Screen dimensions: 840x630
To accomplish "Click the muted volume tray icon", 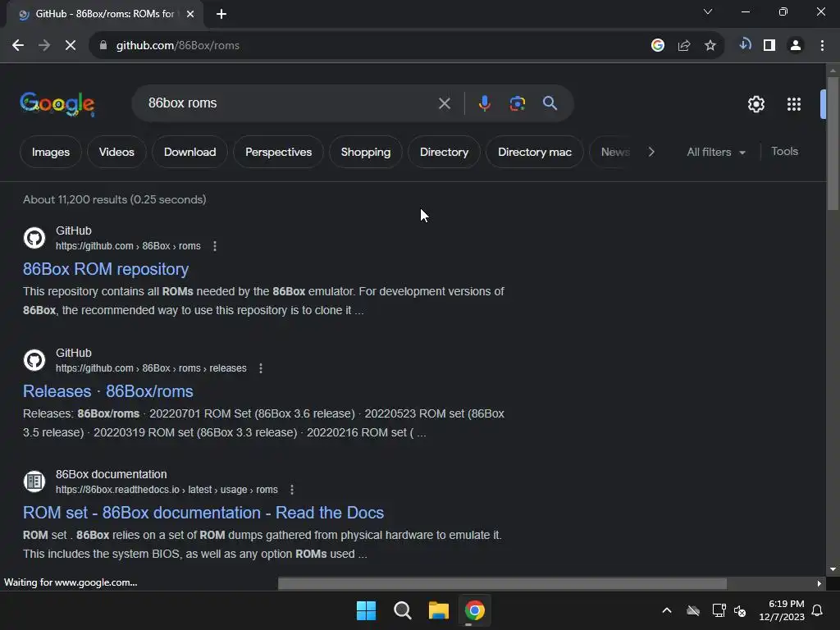I will pyautogui.click(x=740, y=610).
